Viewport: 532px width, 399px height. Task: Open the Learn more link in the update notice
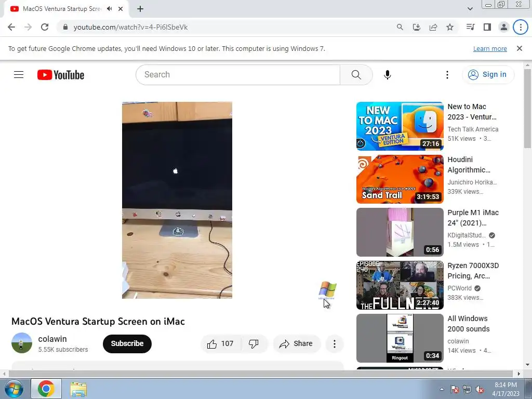[x=490, y=48]
